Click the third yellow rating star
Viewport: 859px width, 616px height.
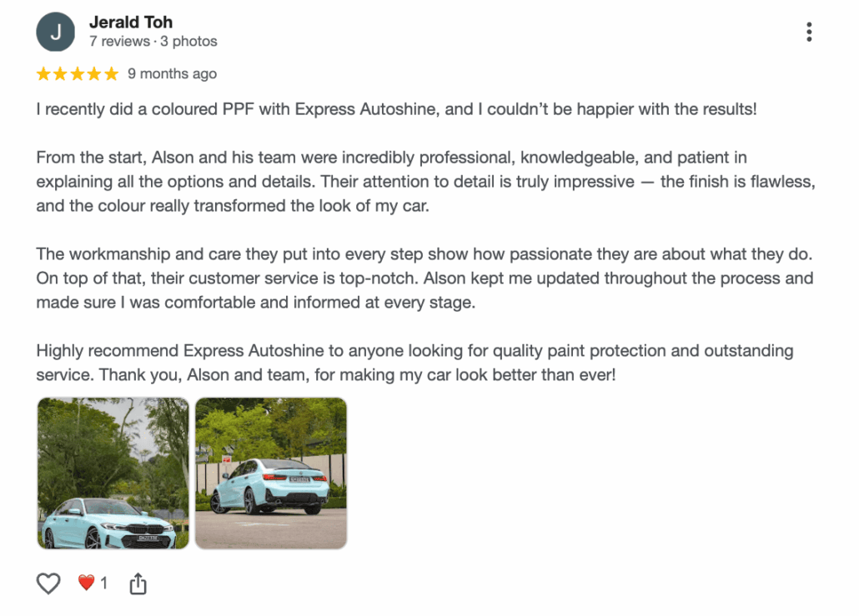click(x=78, y=74)
